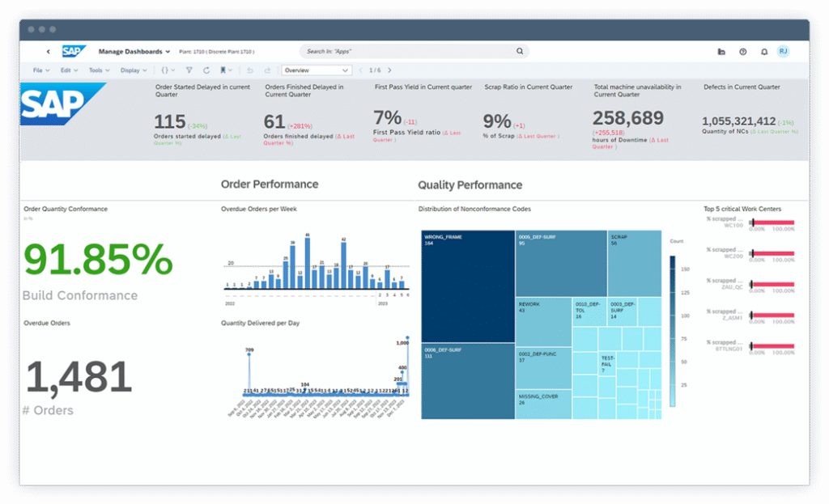Click the search magnifier icon
829x504 pixels.
[x=520, y=51]
